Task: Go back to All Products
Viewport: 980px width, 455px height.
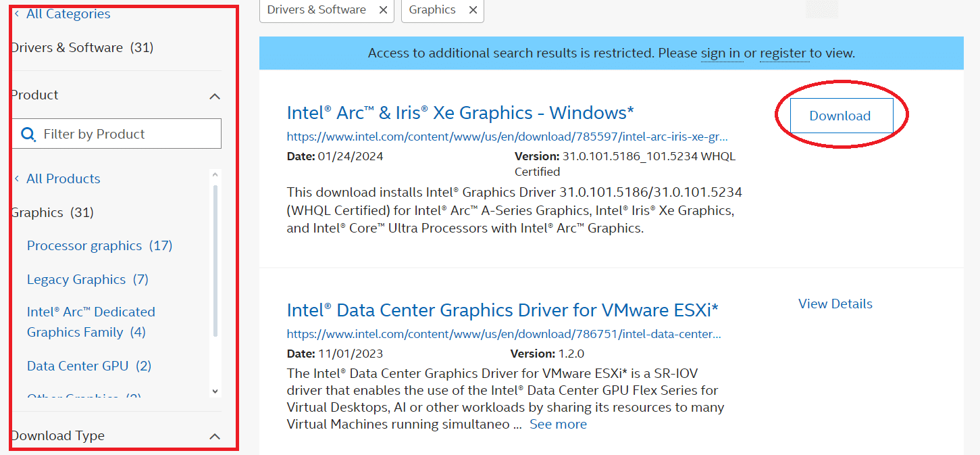Action: point(63,179)
